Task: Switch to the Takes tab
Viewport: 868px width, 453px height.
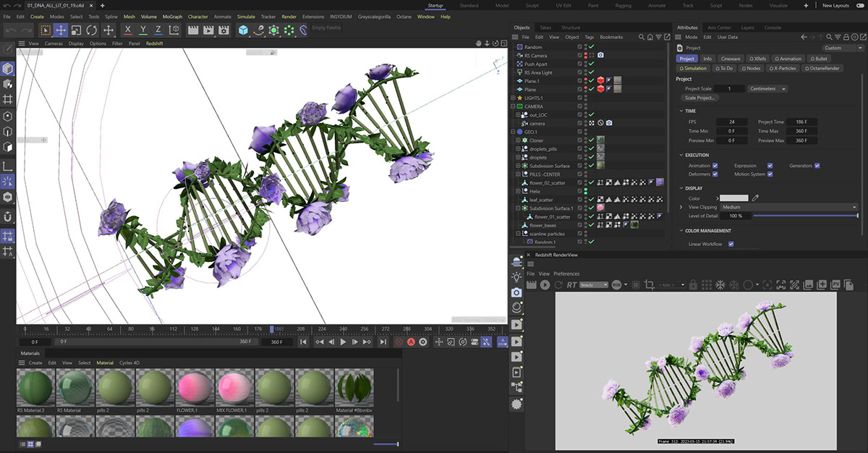Action: click(x=545, y=27)
